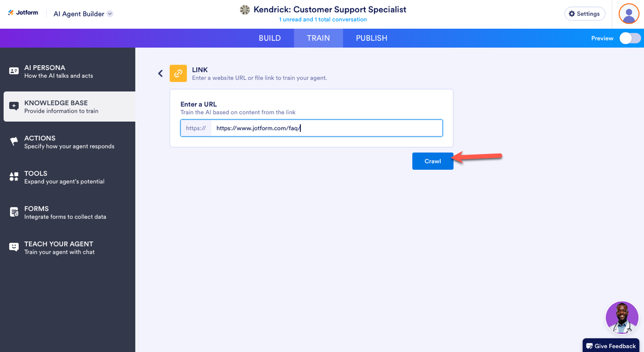Select the TRAIN tab
This screenshot has width=644, height=352.
coord(318,38)
